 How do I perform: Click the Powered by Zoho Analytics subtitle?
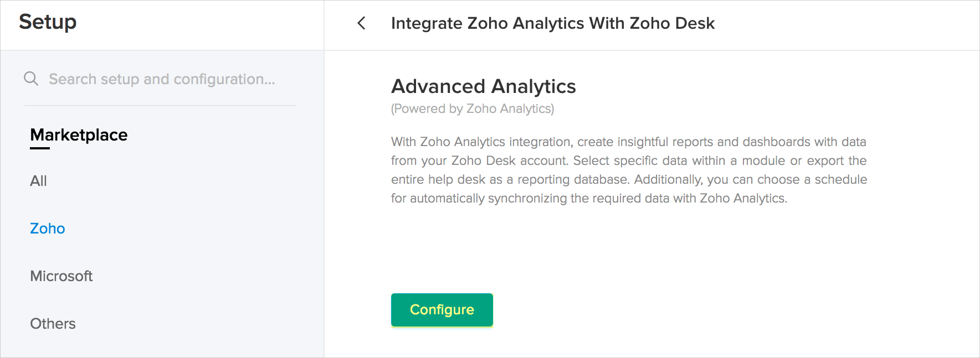tap(472, 109)
